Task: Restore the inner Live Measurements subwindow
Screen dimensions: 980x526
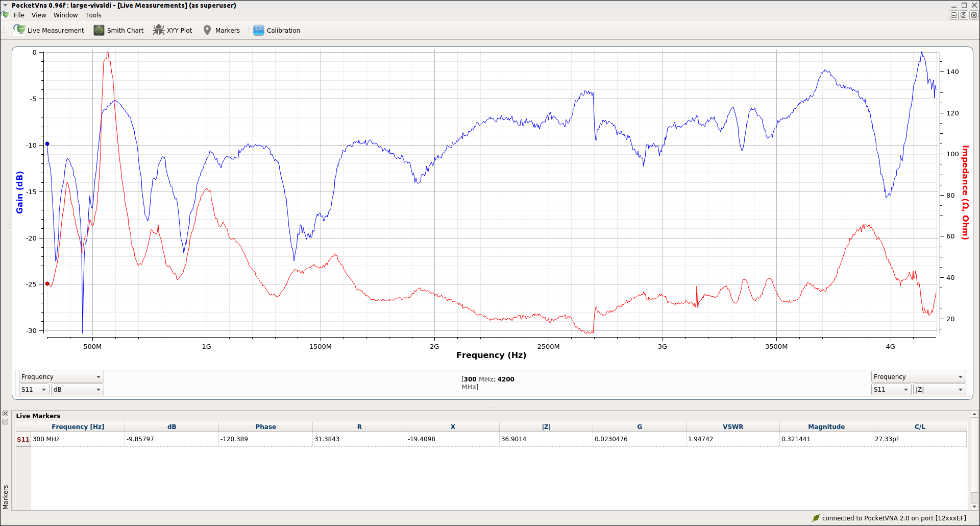Action: click(964, 15)
